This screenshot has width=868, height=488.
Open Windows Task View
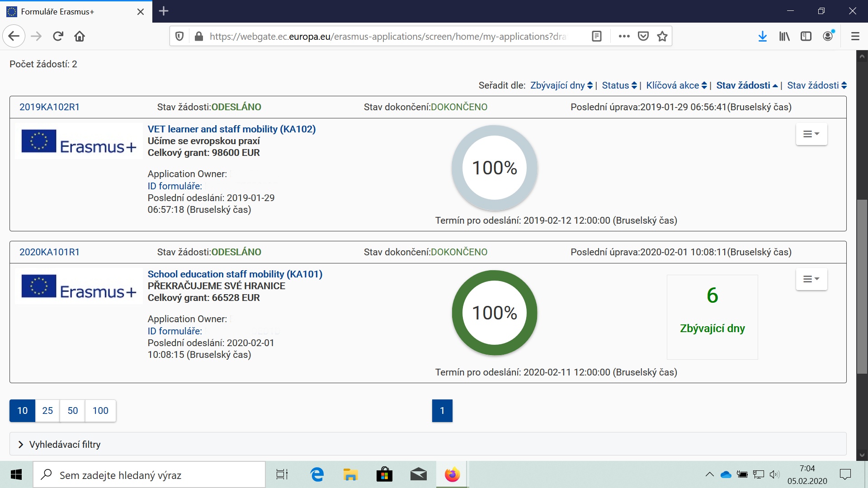282,475
